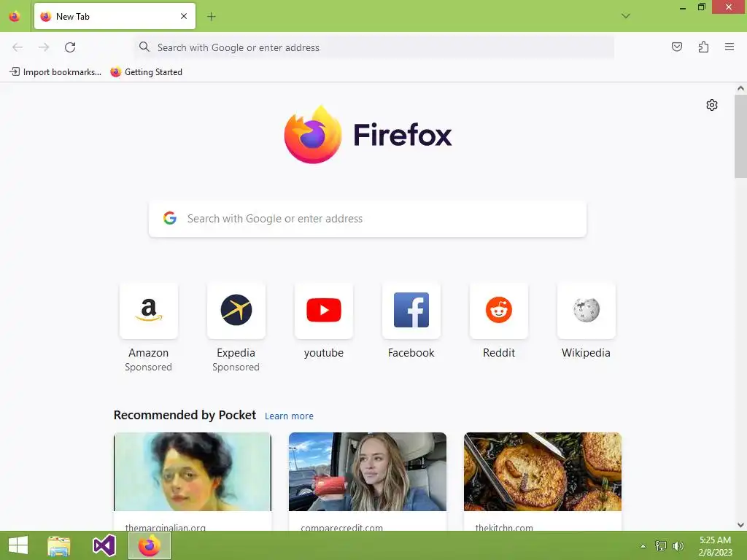
Task: Click the search magnifier in the address bar
Action: click(144, 47)
